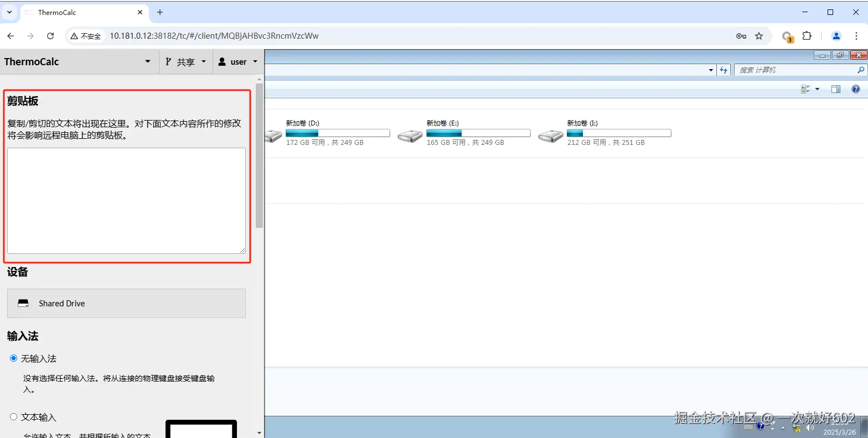The height and width of the screenshot is (438, 868).
Task: Open the 共享 share menu
Action: pos(186,61)
